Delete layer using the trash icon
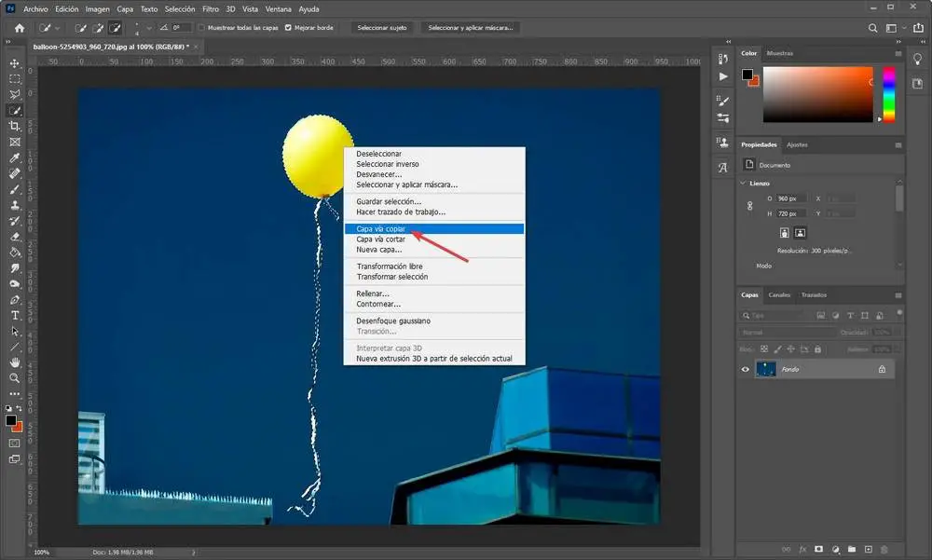Image resolution: width=932 pixels, height=560 pixels. coord(885,550)
